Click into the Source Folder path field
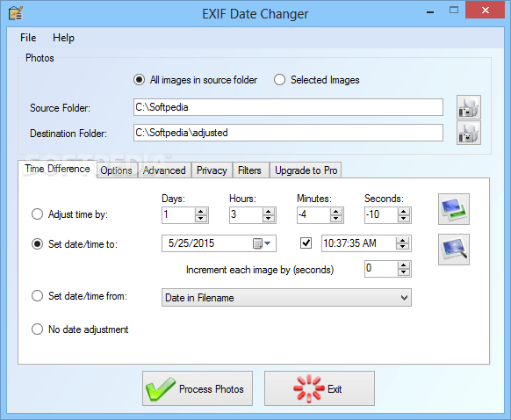This screenshot has width=511, height=420. 288,107
